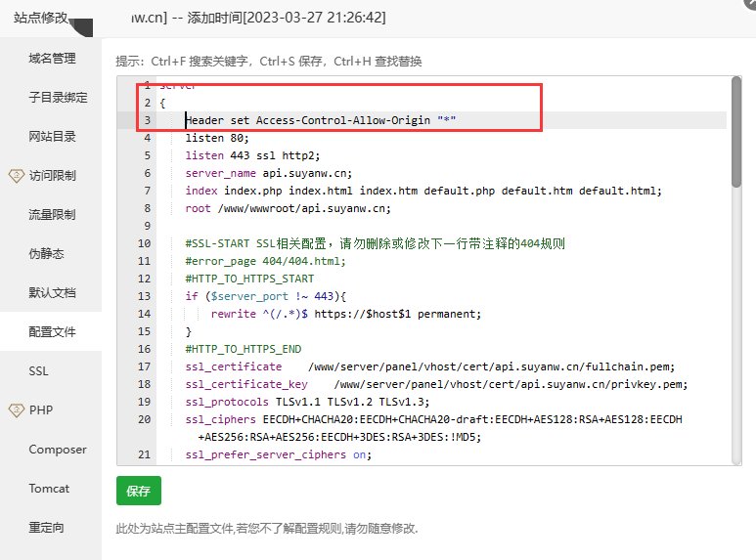
Task: Place cursor in the Access-Control-Allow-Origin line
Action: click(x=321, y=120)
